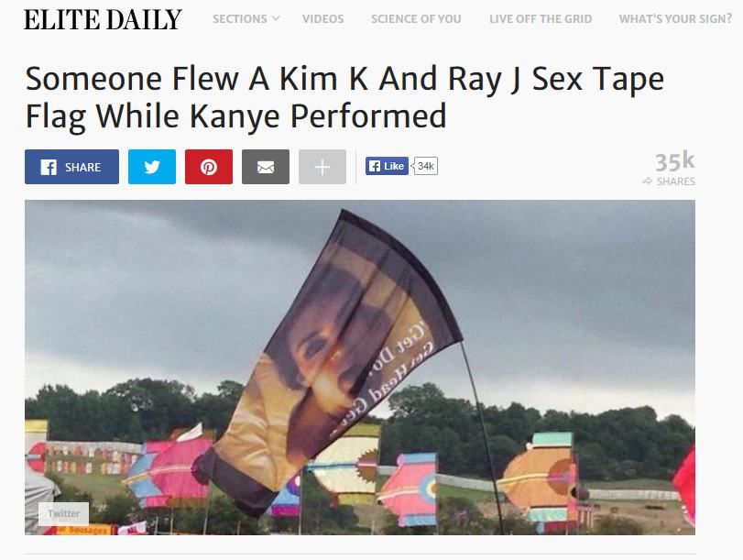Share article via Facebook SHARE button
Viewport: 743px width, 560px height.
click(71, 167)
